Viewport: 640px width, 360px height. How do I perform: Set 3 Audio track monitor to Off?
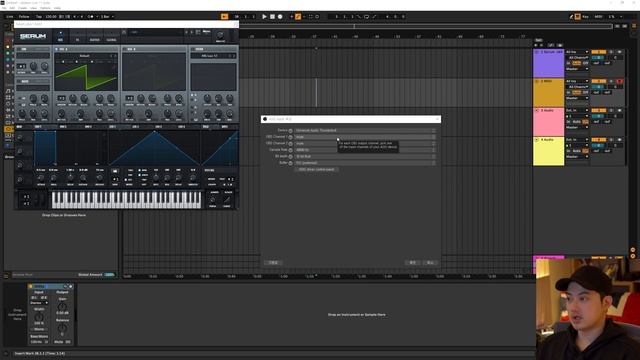point(585,122)
